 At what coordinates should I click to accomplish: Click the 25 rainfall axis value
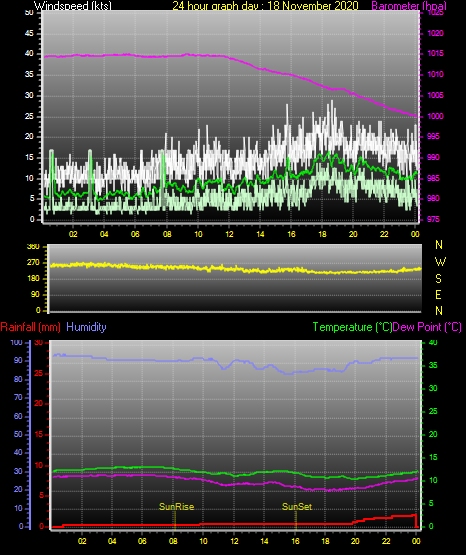click(39, 373)
